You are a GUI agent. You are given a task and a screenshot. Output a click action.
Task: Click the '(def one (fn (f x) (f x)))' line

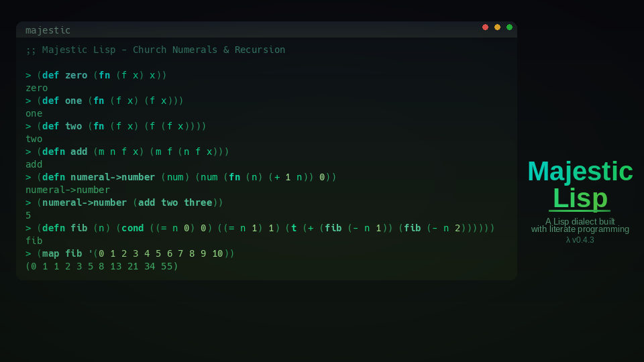pyautogui.click(x=105, y=101)
